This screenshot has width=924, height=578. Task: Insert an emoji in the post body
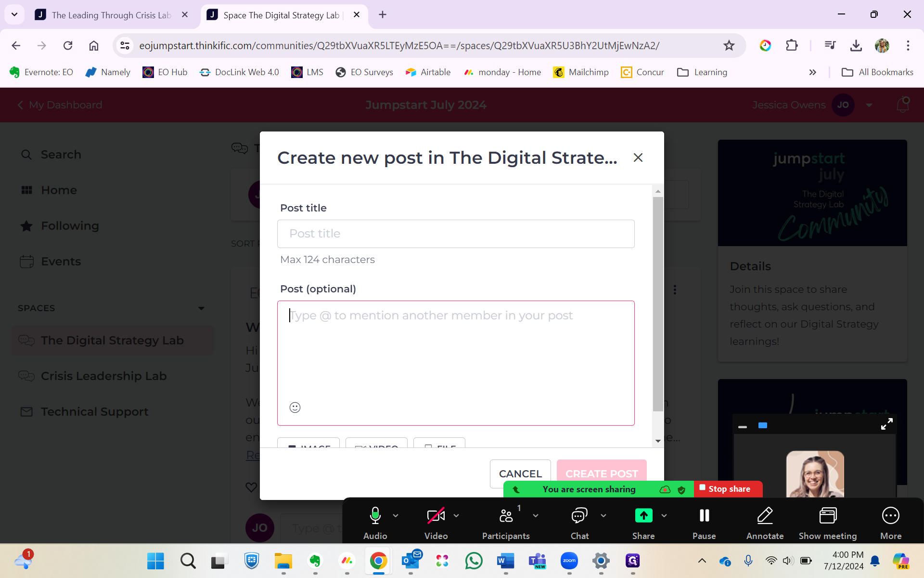pos(295,407)
